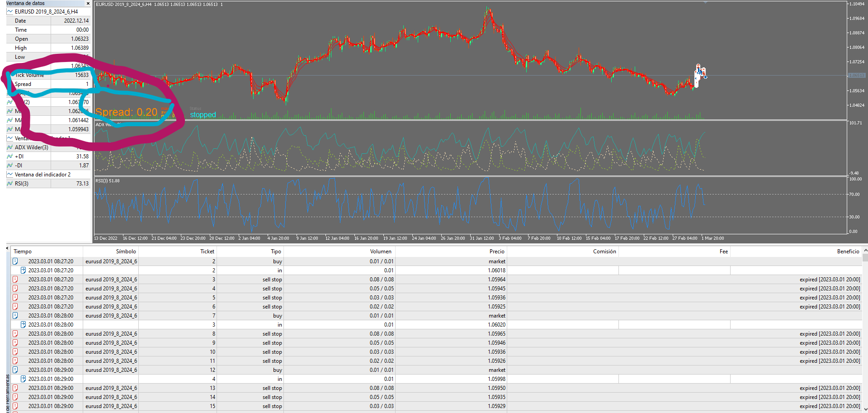Click the history table vertical scrollbar up arrow
This screenshot has width=868, height=413.
click(x=865, y=250)
